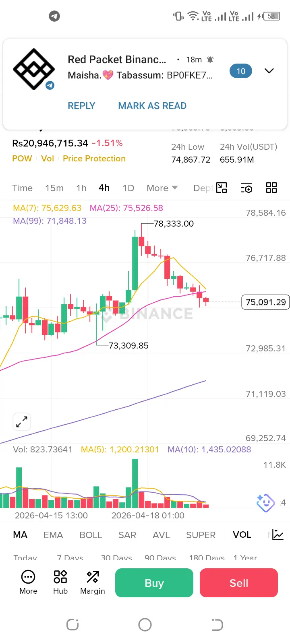
Task: Select the 1h chart interval
Action: (81, 188)
